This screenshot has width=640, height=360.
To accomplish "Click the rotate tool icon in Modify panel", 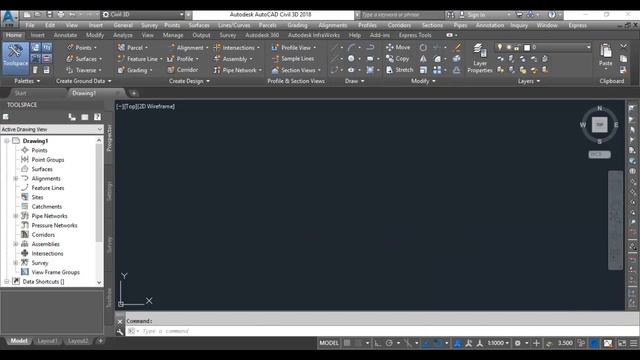I will pos(423,47).
